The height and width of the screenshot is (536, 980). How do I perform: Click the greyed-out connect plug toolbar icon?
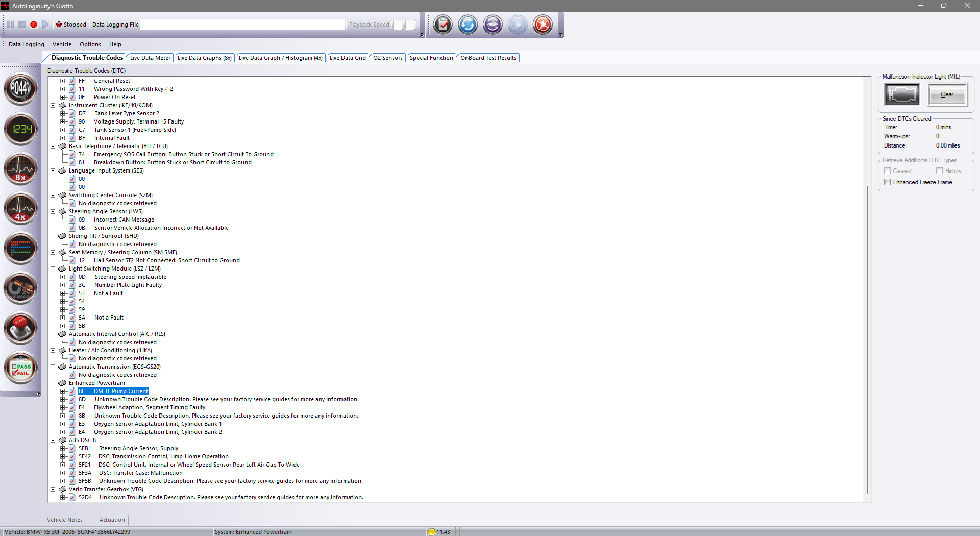518,25
